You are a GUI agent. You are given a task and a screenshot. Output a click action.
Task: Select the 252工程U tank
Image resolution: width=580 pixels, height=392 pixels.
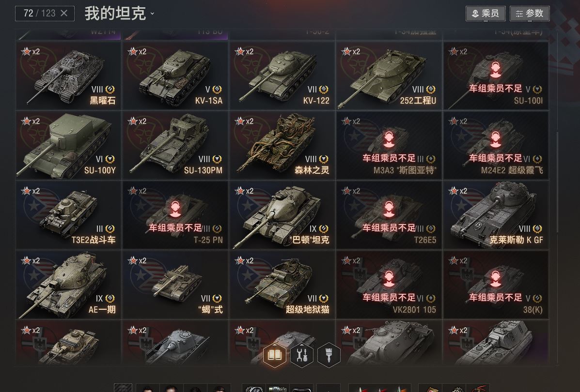(x=389, y=76)
